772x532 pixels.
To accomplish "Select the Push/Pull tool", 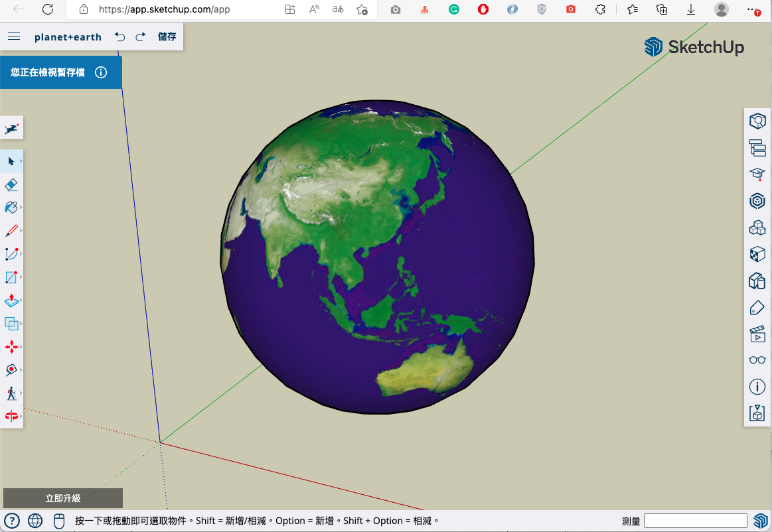I will (x=11, y=300).
